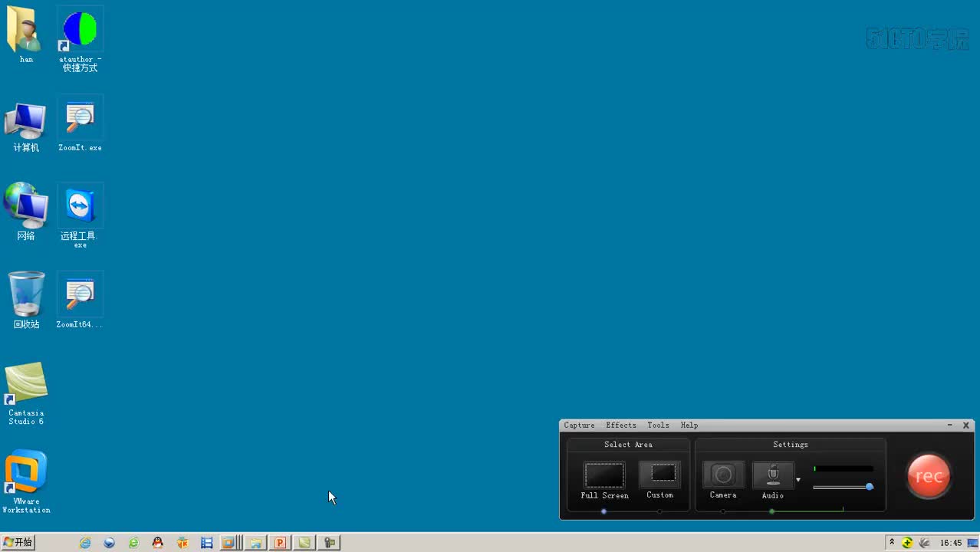Select the 计算机 desktop icon
The width and height of the screenshot is (980, 552).
pyautogui.click(x=26, y=127)
